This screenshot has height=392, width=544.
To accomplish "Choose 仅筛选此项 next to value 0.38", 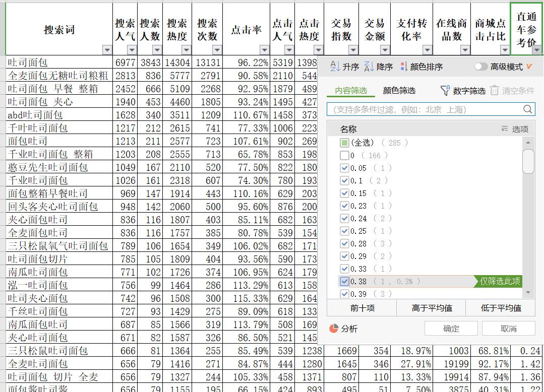I will point(501,282).
